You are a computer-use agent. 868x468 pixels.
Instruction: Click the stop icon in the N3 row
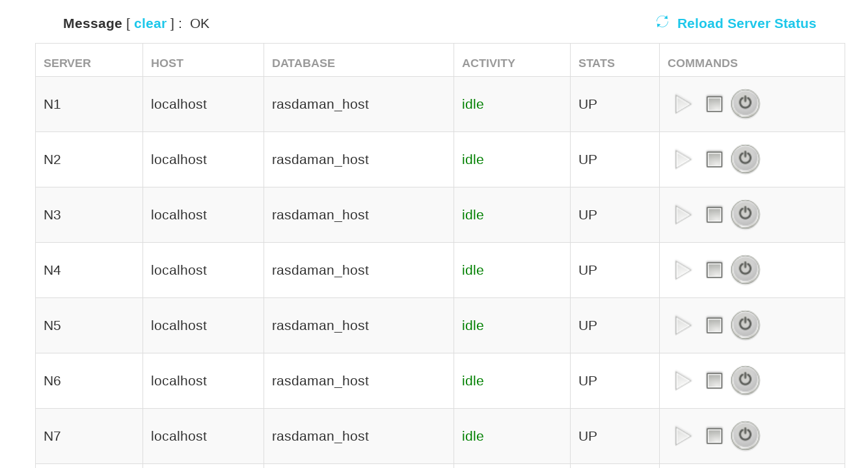(714, 215)
